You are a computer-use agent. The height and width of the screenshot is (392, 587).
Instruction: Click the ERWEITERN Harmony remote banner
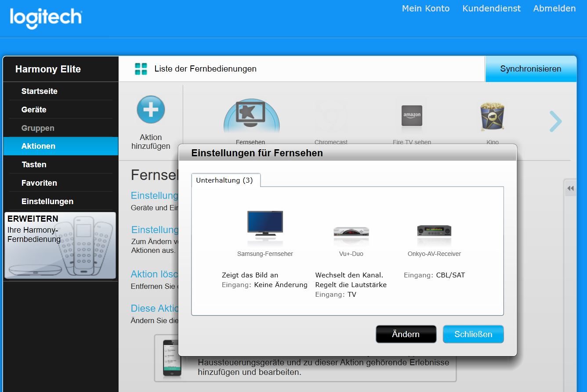60,245
